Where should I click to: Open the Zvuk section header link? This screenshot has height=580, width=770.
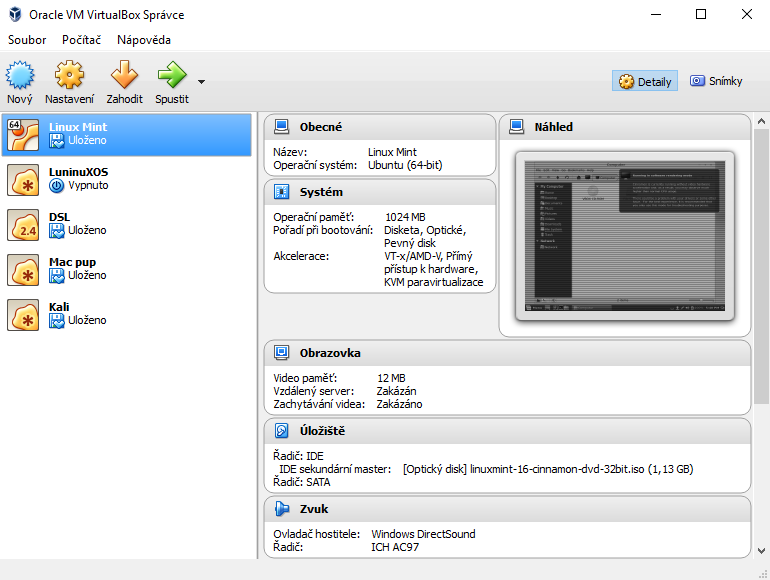tap(314, 509)
